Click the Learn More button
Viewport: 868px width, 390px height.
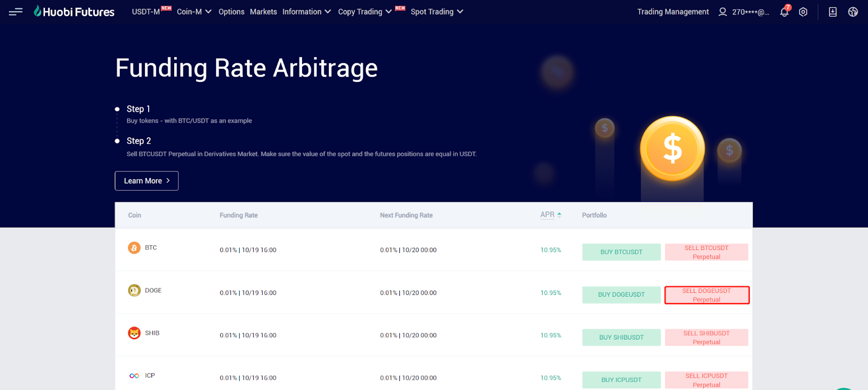click(146, 181)
